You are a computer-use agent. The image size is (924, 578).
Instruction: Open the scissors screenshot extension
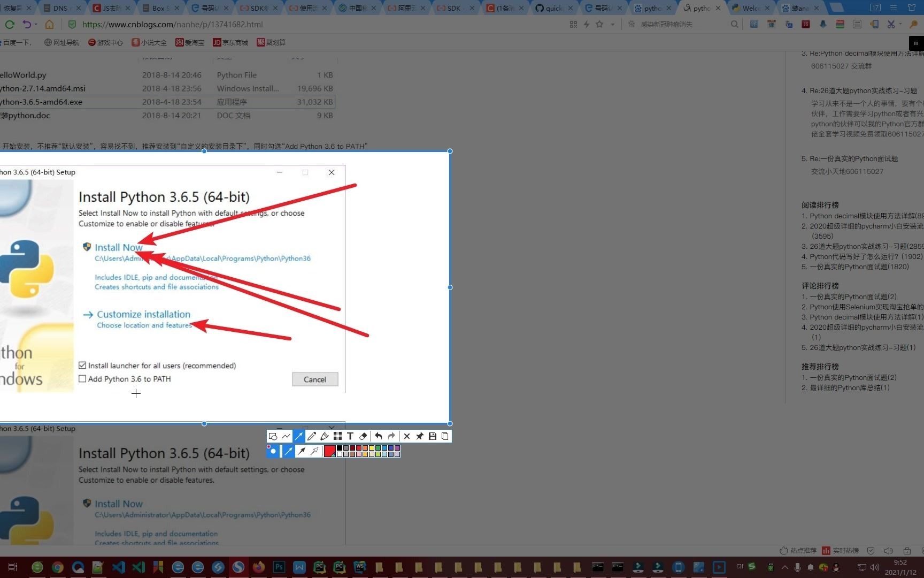tap(891, 24)
